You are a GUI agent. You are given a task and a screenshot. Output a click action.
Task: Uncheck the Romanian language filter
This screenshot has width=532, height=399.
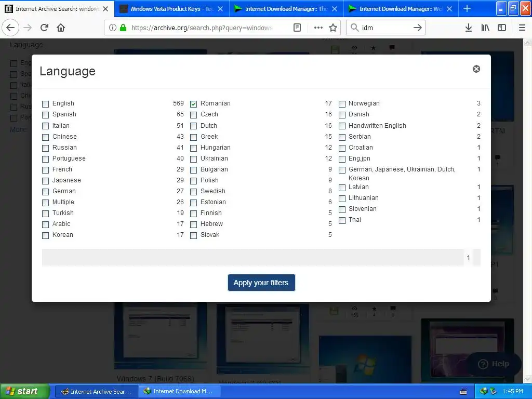pyautogui.click(x=193, y=104)
